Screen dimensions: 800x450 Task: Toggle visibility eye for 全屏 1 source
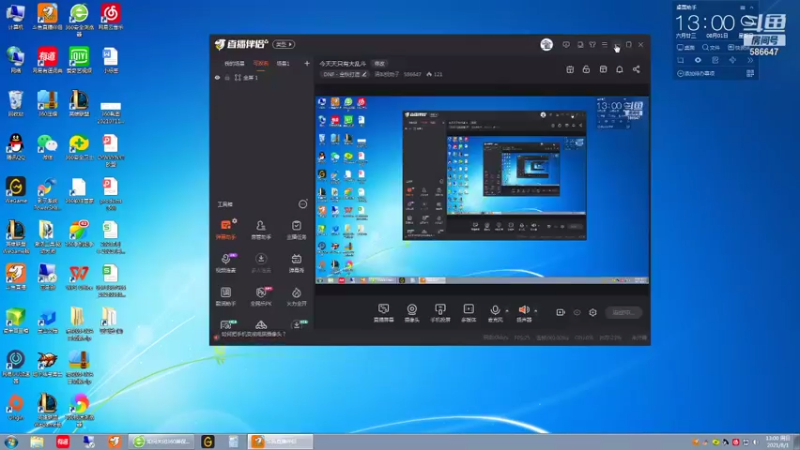[x=217, y=78]
